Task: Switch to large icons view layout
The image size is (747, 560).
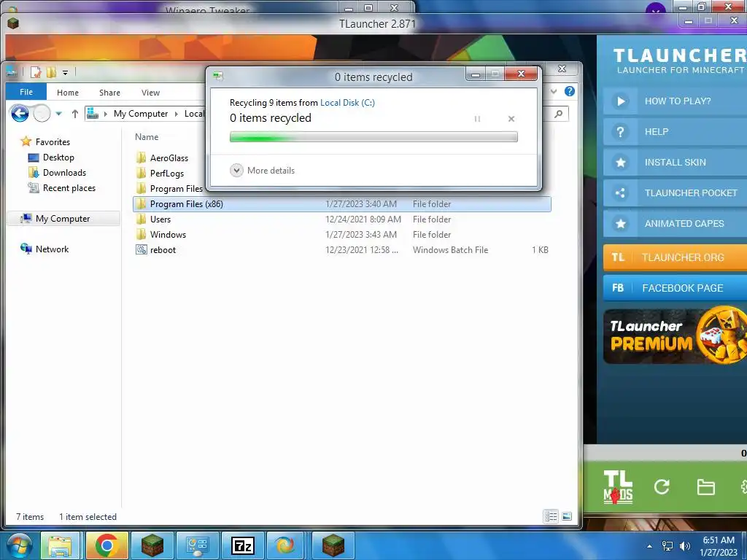Action: [566, 516]
